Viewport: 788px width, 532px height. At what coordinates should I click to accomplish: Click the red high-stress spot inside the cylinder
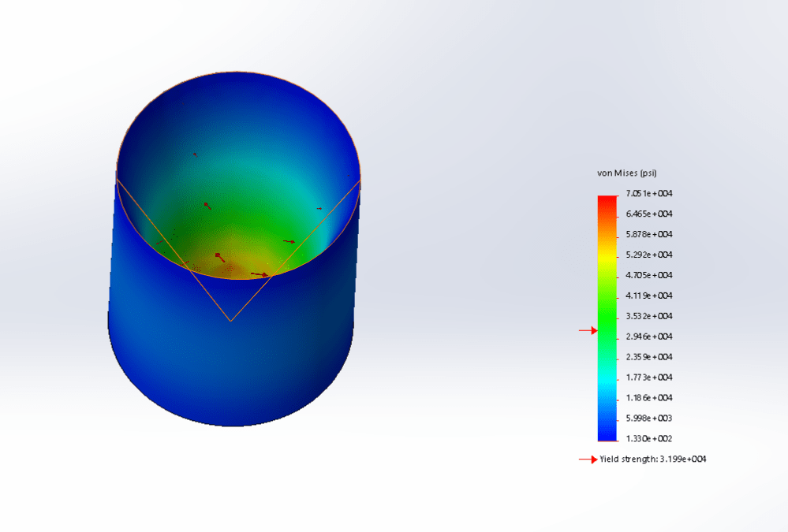point(229,268)
